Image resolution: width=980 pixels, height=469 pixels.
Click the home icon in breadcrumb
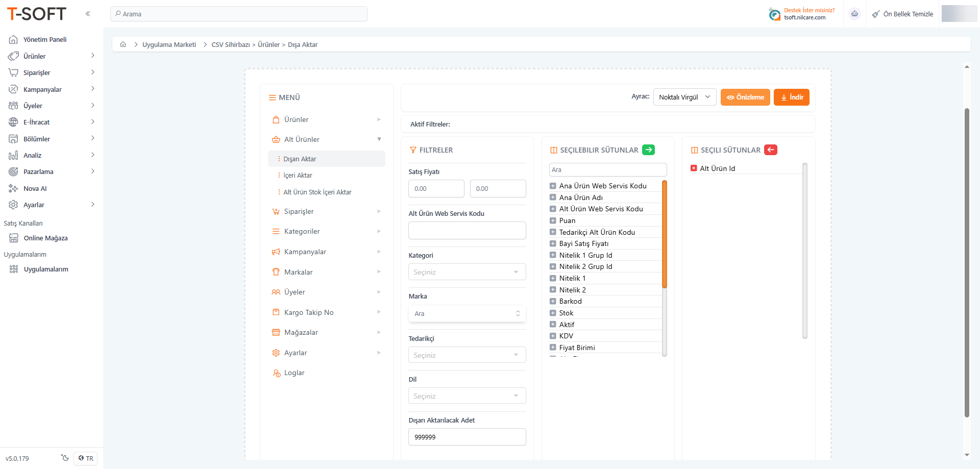pyautogui.click(x=123, y=44)
